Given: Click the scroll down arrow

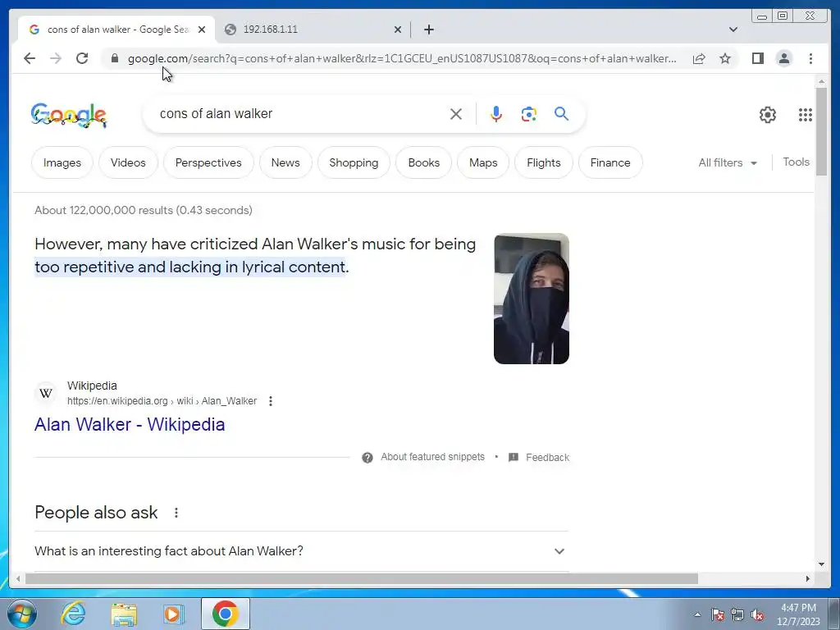Looking at the screenshot, I should [821, 564].
